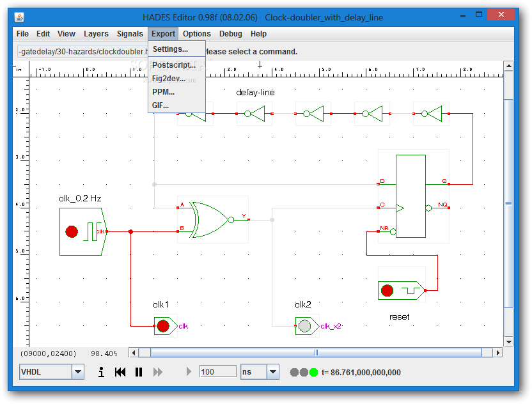Select the XNOR gate component
Screen dimensions: 532x404
point(213,220)
